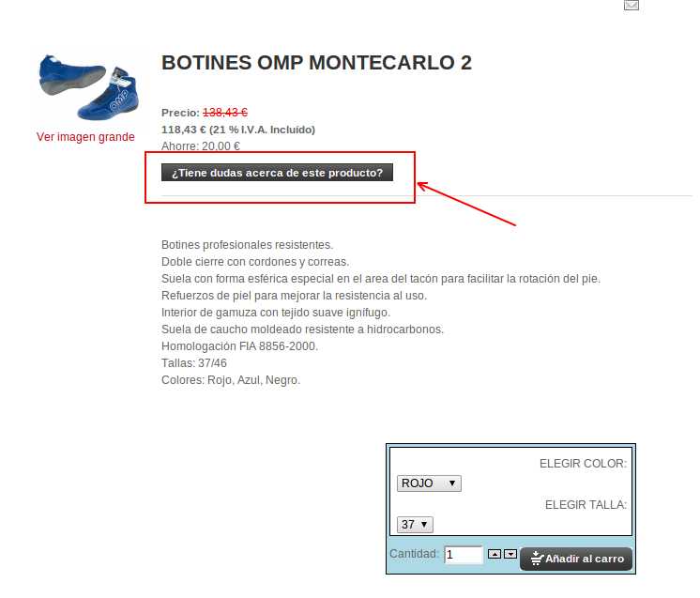This screenshot has width=700, height=598.
Task: Open the blue OMP boots thumbnail
Action: 88,87
